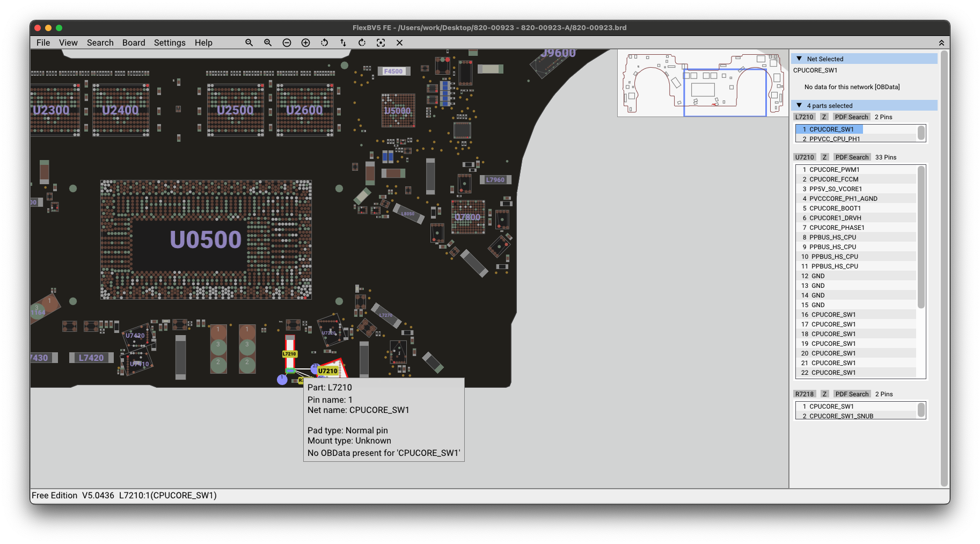Collapse the 4 parts selected section
Image resolution: width=980 pixels, height=544 pixels.
(799, 105)
